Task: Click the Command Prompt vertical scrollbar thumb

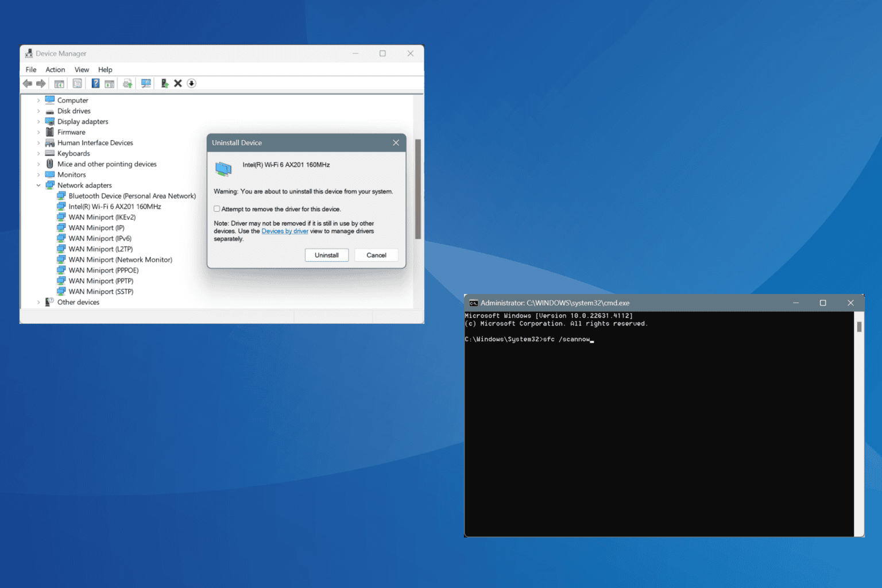Action: pyautogui.click(x=859, y=327)
